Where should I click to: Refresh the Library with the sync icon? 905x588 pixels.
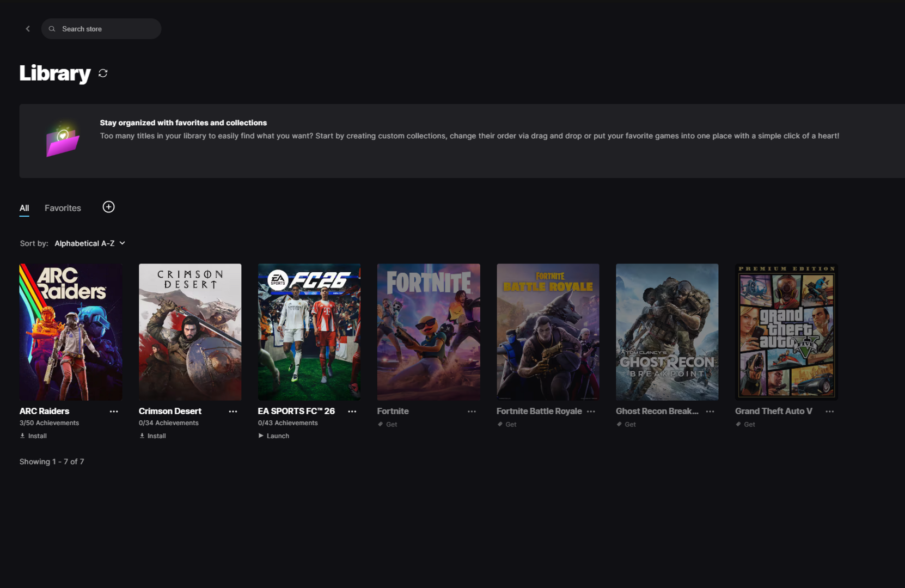click(x=103, y=73)
